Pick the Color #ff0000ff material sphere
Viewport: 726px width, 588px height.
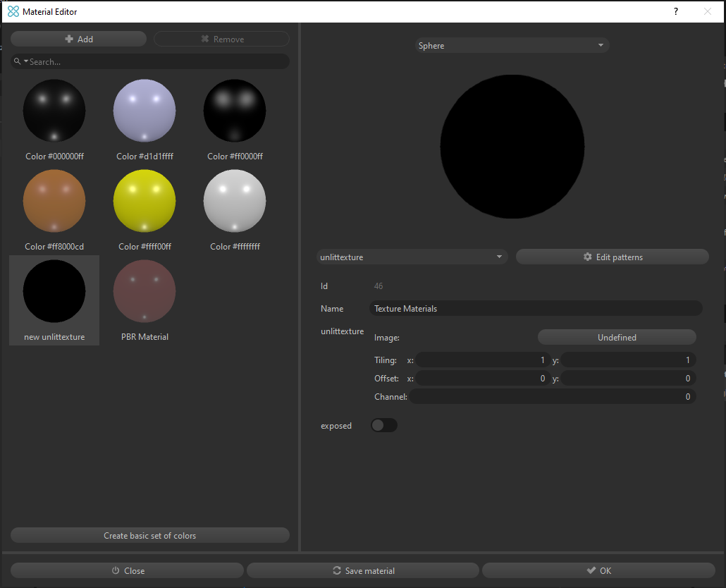pyautogui.click(x=235, y=111)
